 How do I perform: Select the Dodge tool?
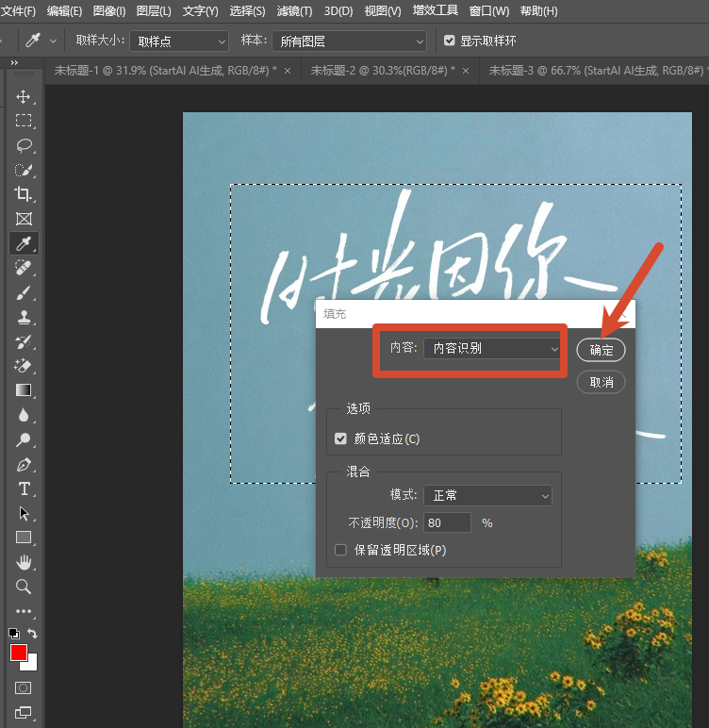(24, 439)
